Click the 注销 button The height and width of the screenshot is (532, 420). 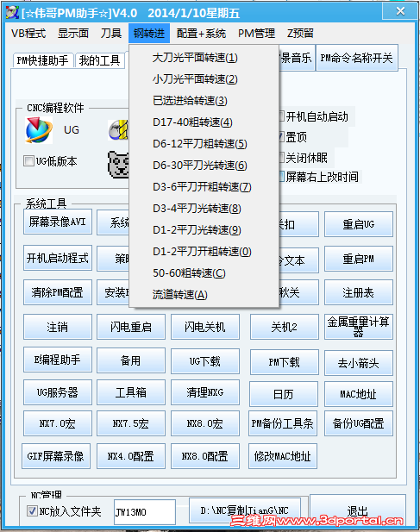tap(58, 327)
